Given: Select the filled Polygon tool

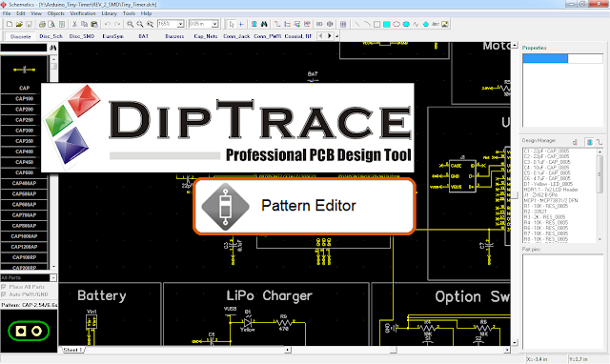Looking at the screenshot, I should click(x=426, y=24).
